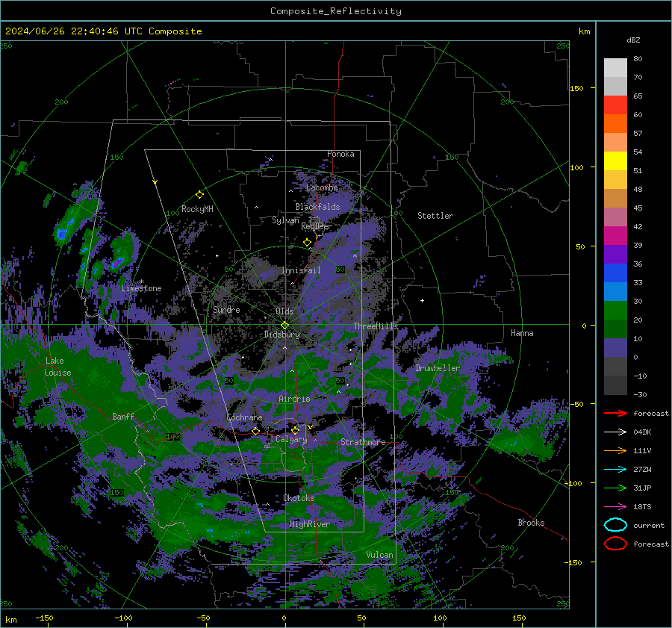Select the cyan 27ZW arrow icon
The width and height of the screenshot is (672, 628).
(x=615, y=470)
